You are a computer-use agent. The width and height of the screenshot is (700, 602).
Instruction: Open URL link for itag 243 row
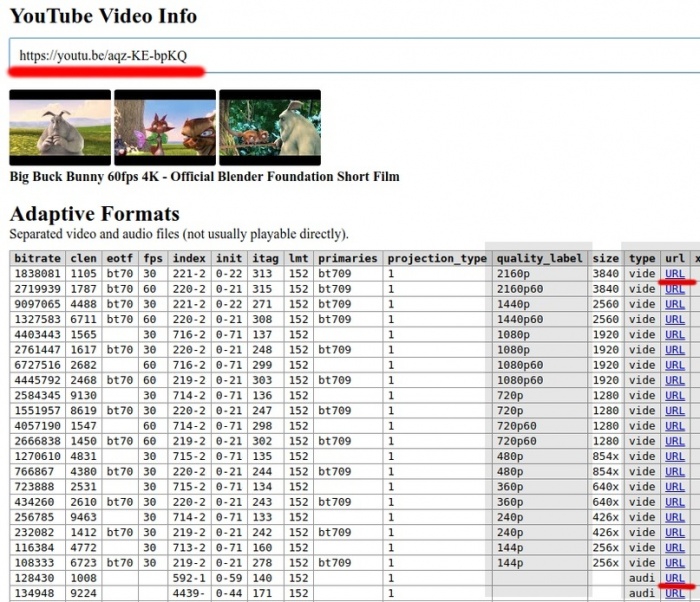[675, 502]
